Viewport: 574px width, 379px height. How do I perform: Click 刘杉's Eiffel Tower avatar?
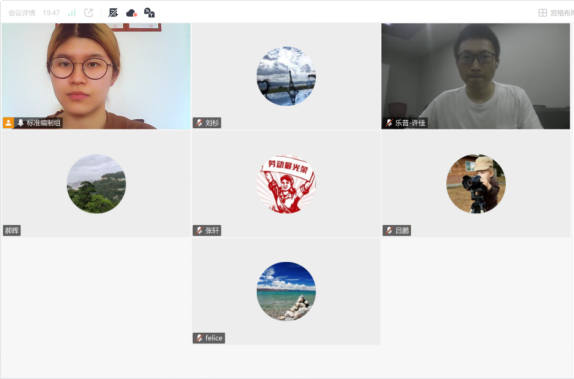point(286,76)
